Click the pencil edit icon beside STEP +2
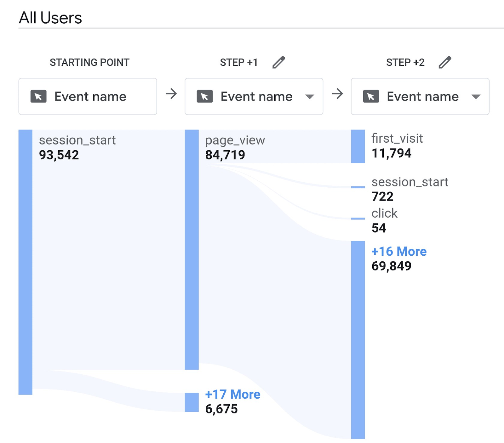The image size is (504, 443). coord(445,62)
